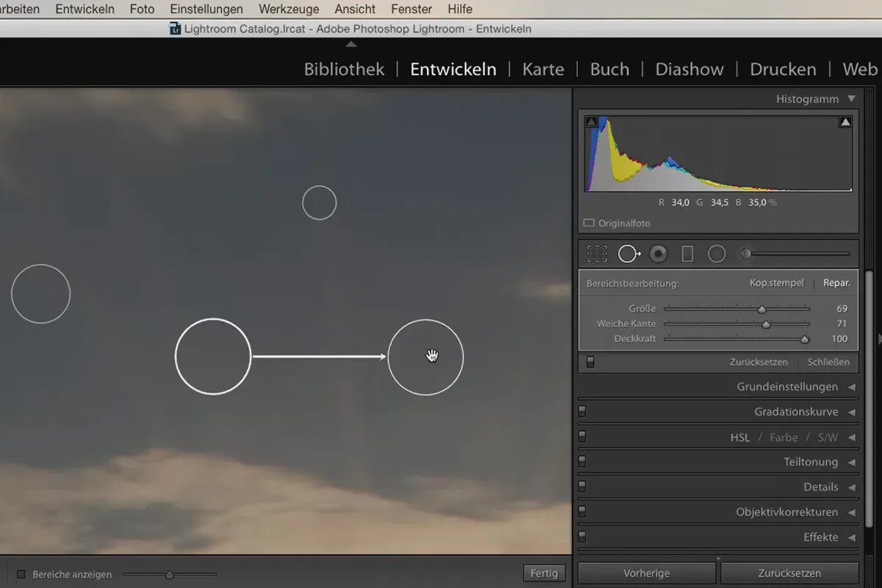
Task: Click the Weiche Kante slider
Action: click(736, 324)
